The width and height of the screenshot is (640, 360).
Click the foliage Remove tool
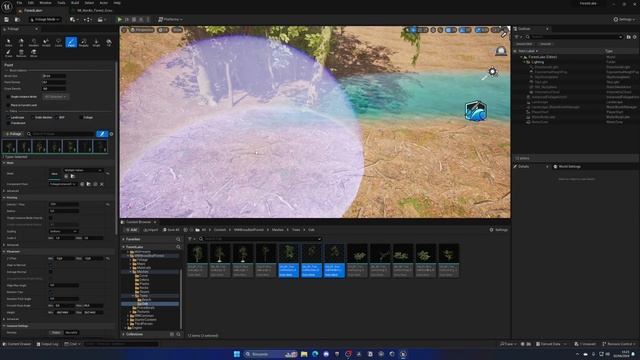(21, 53)
